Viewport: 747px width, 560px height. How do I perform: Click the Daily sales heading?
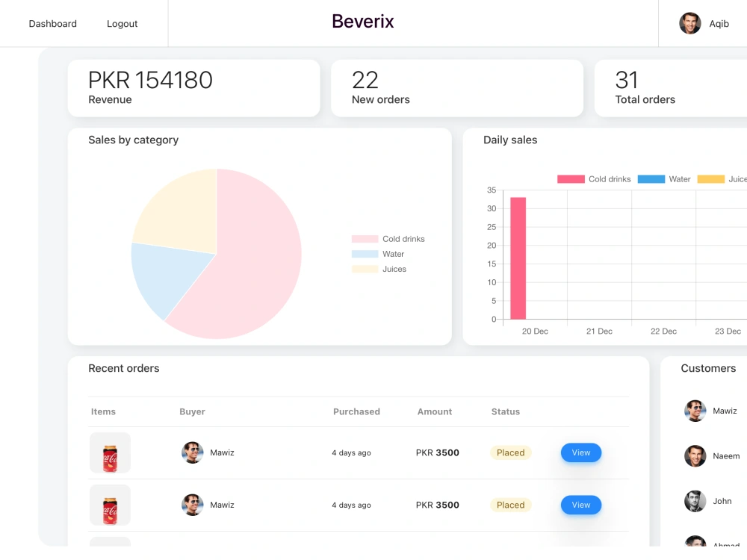[x=510, y=140]
